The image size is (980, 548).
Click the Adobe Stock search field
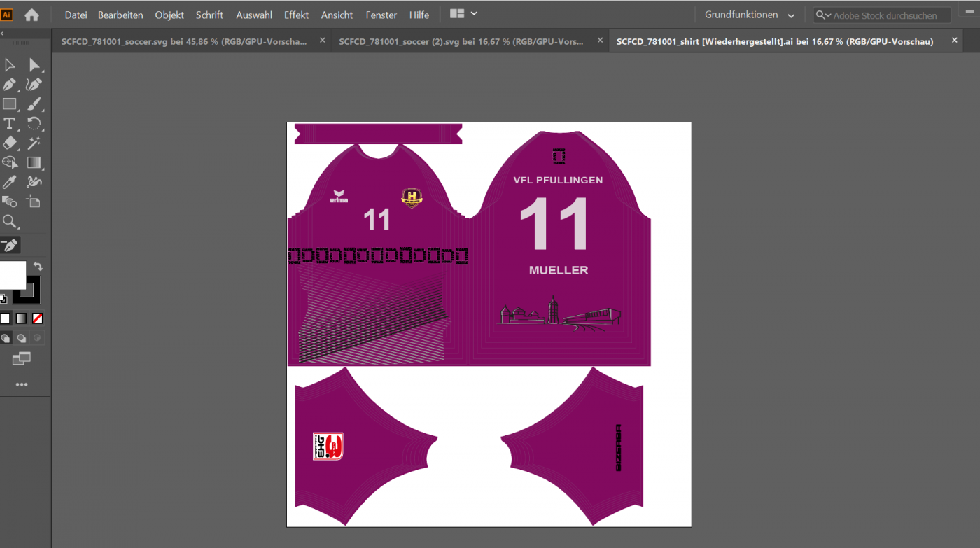(889, 15)
